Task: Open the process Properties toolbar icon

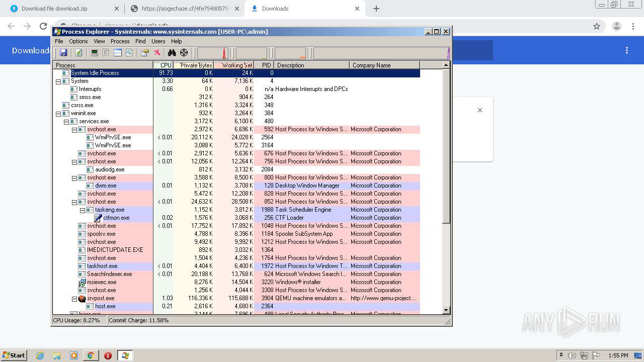Action: 145,53
